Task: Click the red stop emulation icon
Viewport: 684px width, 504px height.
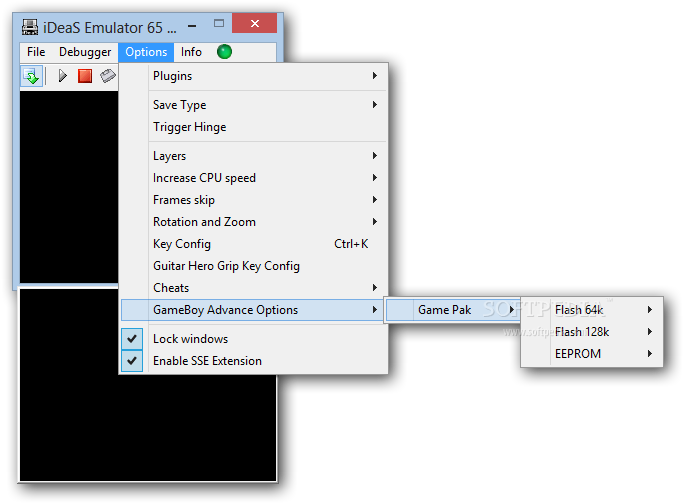Action: click(x=85, y=76)
